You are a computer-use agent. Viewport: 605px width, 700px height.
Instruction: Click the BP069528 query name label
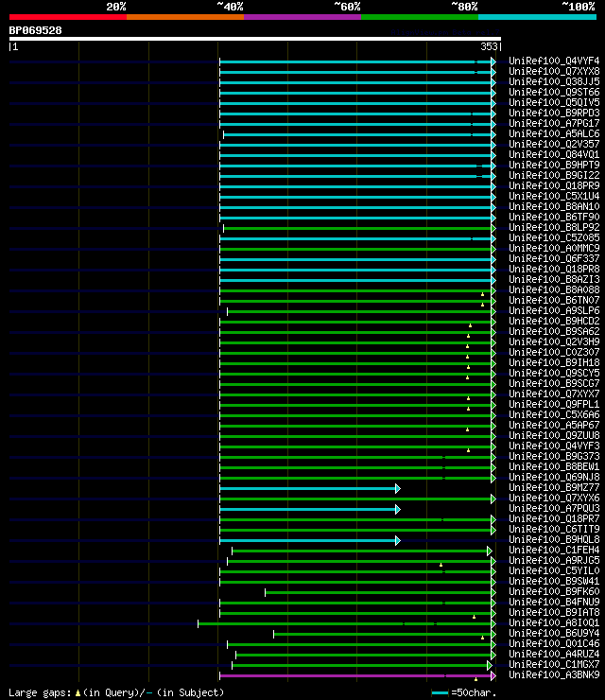coord(36,30)
